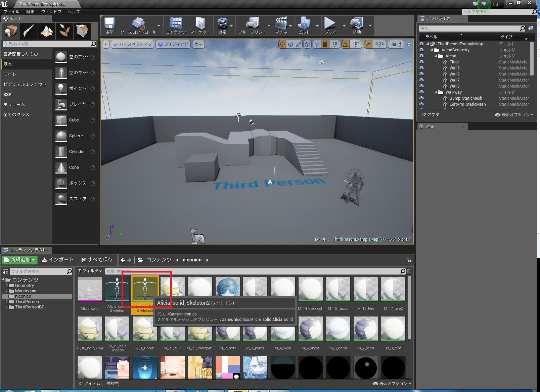Open the ウィンドウ (Window) menu

point(51,12)
